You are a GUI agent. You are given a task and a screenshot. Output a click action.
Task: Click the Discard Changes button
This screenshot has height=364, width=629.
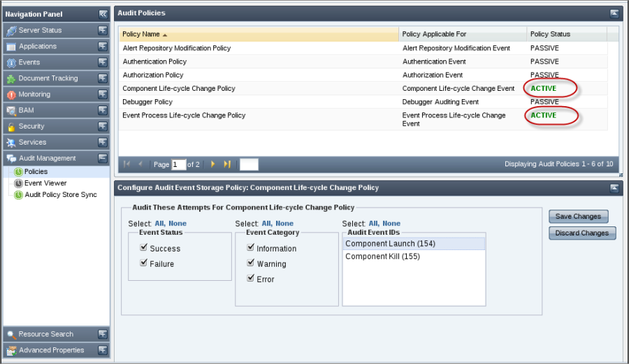pos(582,233)
